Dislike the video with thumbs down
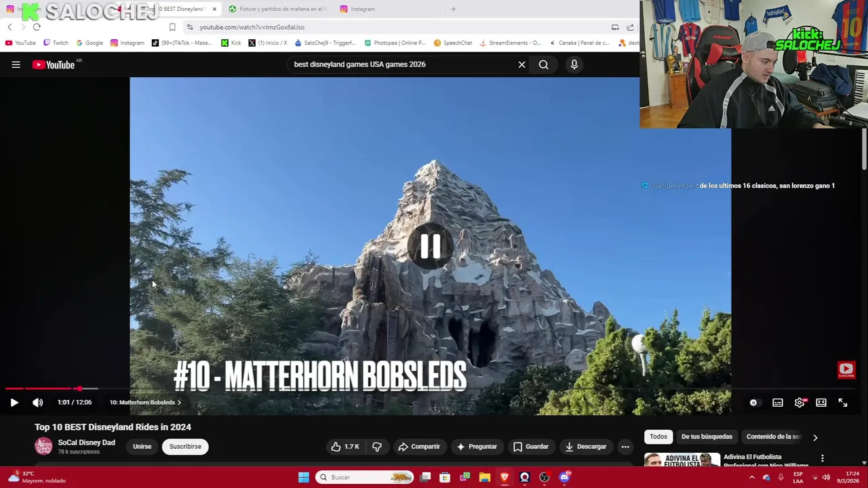 377,447
